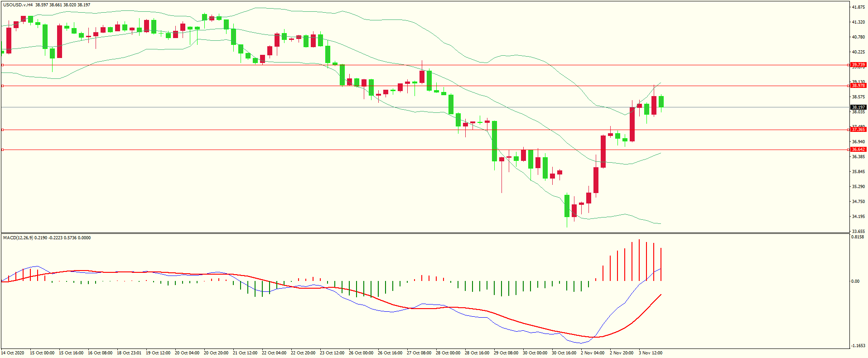Click the 41.875 price axis value
This screenshot has width=868, height=358.
[x=858, y=7]
